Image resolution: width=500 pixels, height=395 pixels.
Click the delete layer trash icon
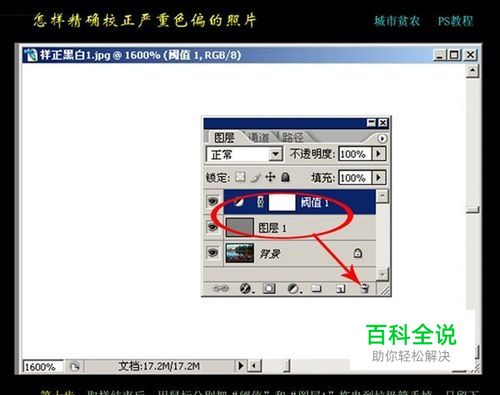[x=365, y=288]
